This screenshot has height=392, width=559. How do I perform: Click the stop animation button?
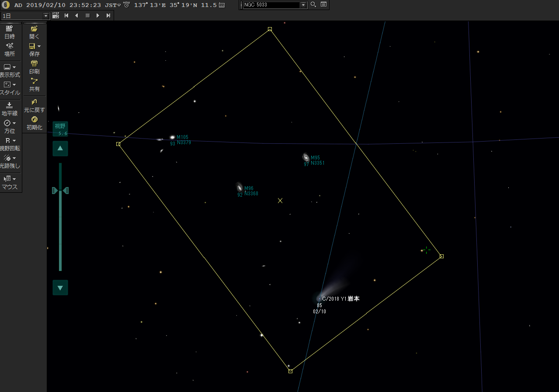pos(87,15)
